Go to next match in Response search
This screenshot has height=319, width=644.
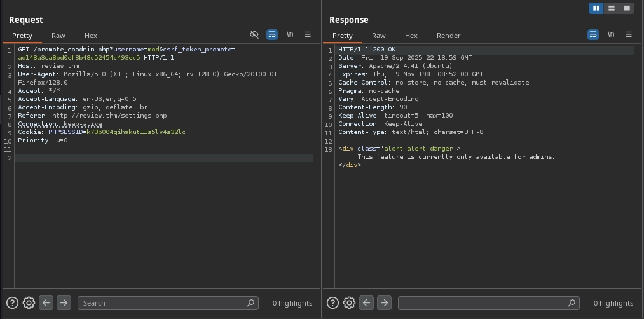point(384,303)
